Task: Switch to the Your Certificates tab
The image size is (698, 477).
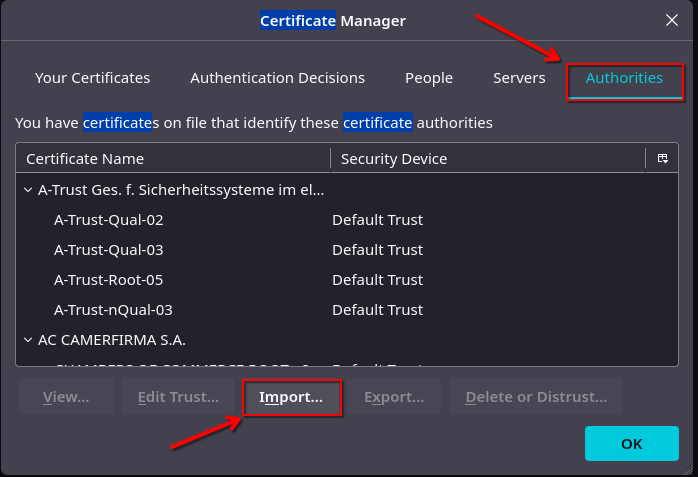Action: [x=92, y=78]
